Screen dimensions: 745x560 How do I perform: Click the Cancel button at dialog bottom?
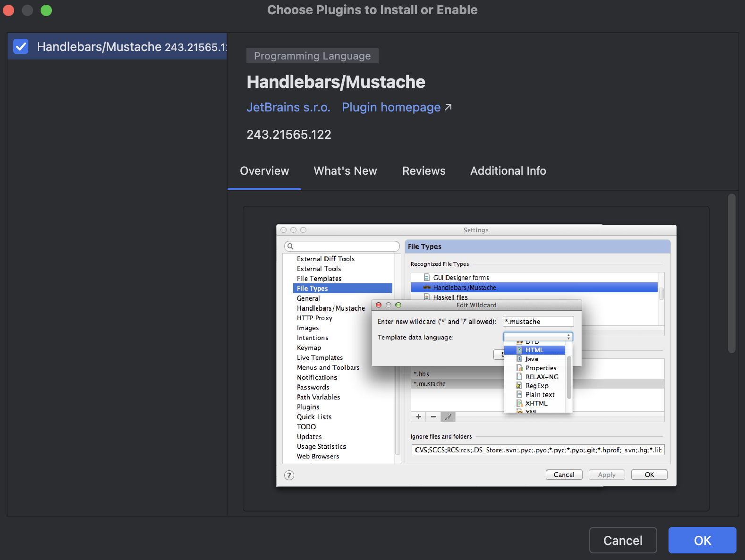point(623,540)
